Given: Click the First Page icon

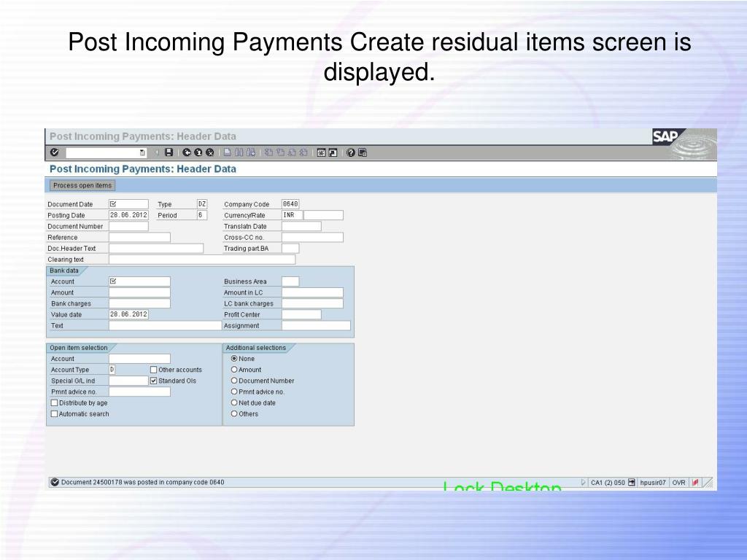Looking at the screenshot, I should (268, 152).
